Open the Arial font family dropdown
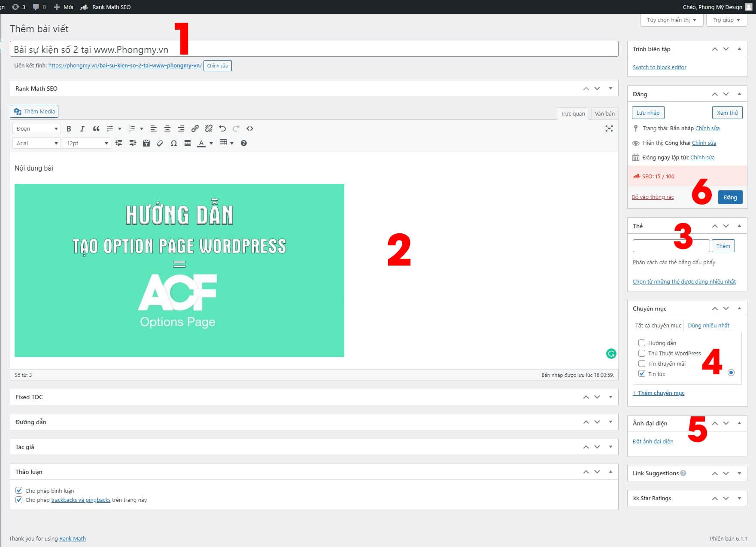 (x=37, y=143)
